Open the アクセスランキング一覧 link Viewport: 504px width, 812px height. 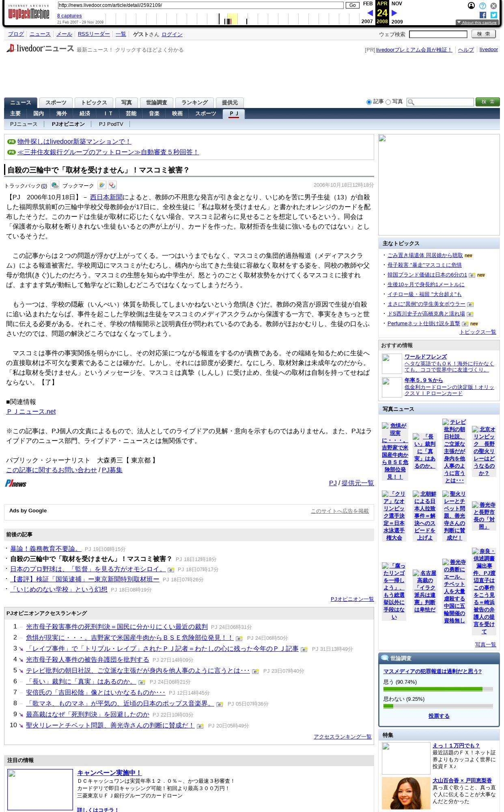point(342,737)
